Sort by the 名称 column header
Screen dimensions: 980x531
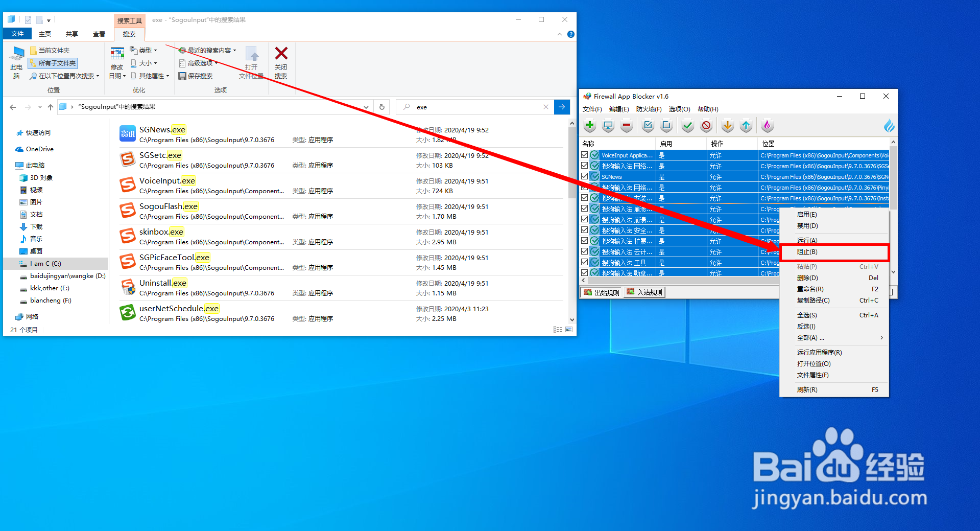[617, 144]
